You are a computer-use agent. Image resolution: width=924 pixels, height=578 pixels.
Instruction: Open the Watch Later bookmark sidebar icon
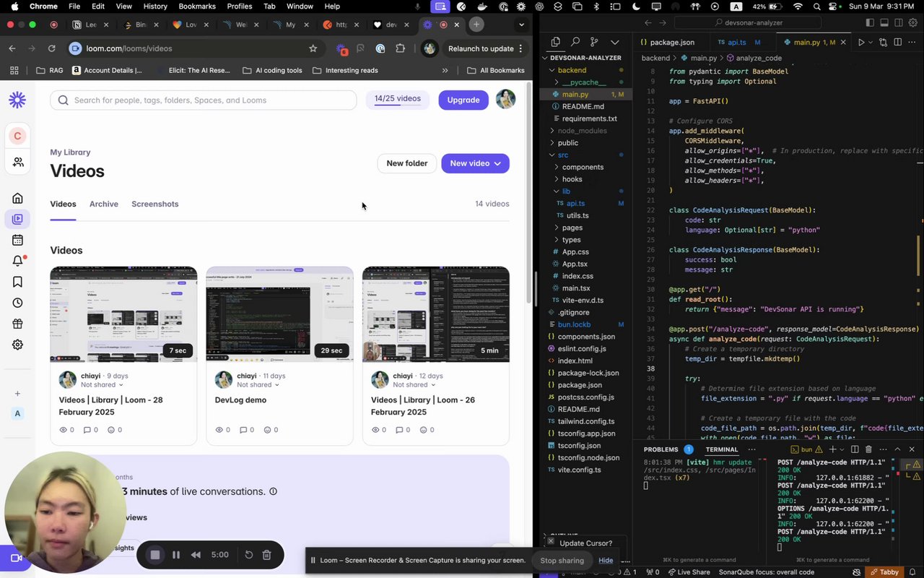[x=18, y=282]
